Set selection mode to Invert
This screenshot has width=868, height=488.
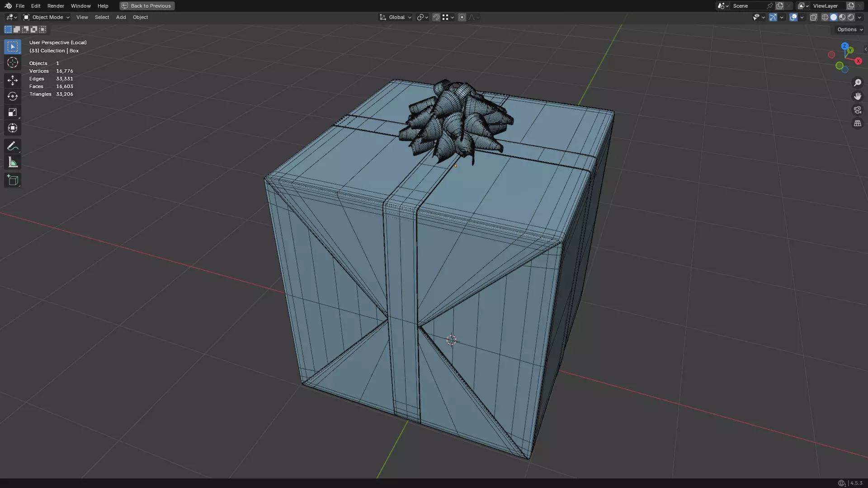click(x=34, y=29)
